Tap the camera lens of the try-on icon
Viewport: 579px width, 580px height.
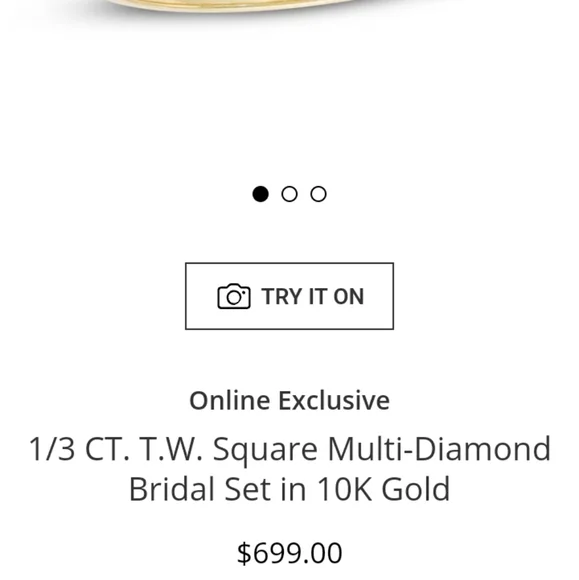coord(233,297)
